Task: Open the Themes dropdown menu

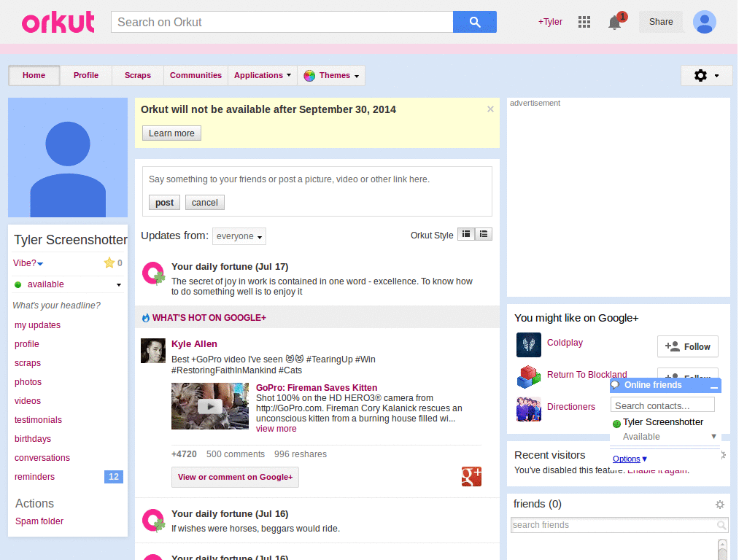Action: coord(332,75)
